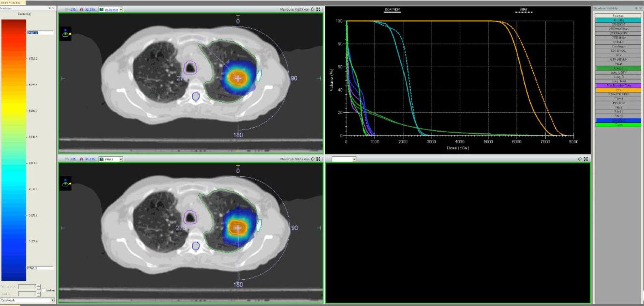The width and height of the screenshot is (644, 306).
Task: Maximize the top CT dose viewport
Action: (319, 9)
